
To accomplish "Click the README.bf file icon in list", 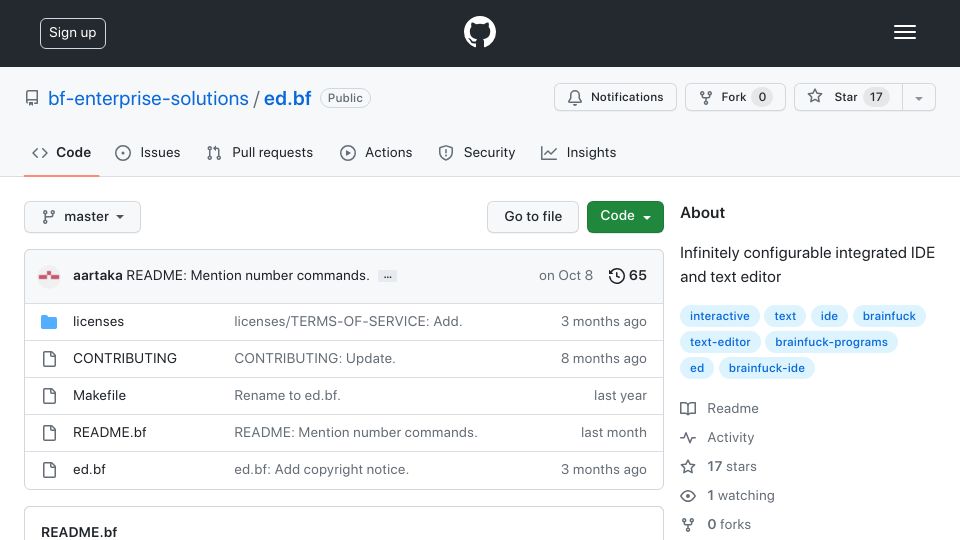I will coord(50,433).
